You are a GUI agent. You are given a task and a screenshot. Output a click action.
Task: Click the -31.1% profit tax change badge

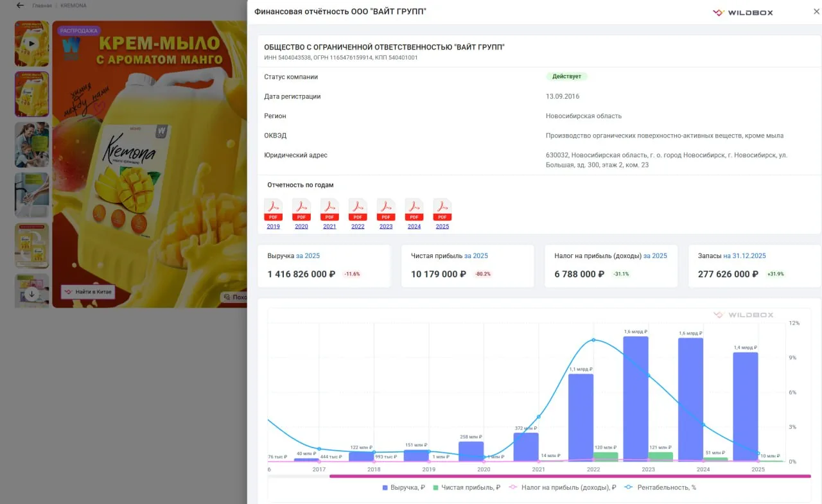pos(622,274)
